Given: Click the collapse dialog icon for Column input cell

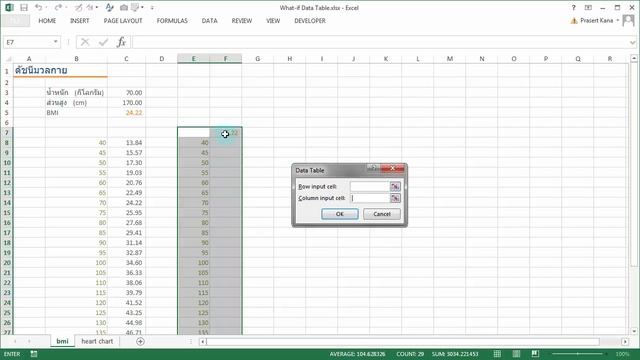Looking at the screenshot, I should click(395, 198).
